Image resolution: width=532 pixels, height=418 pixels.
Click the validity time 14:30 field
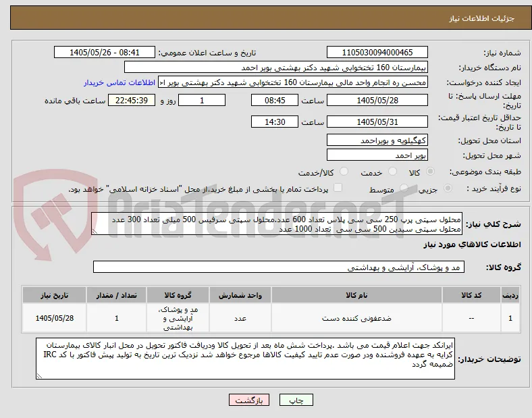tap(275, 122)
